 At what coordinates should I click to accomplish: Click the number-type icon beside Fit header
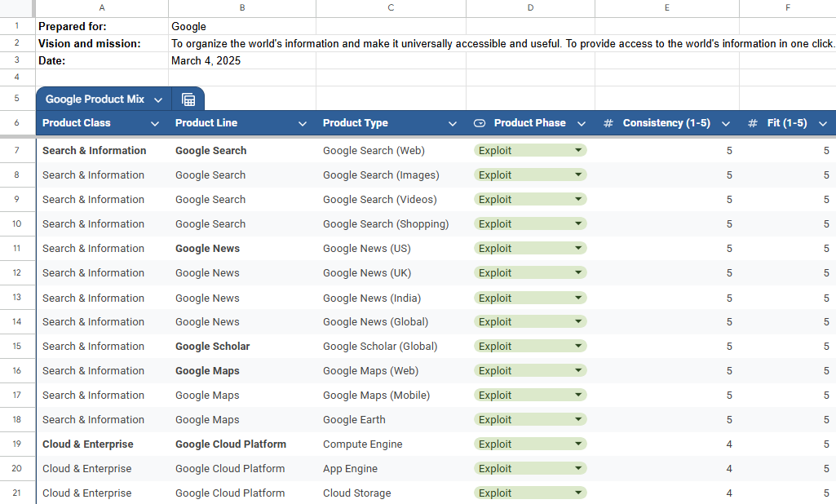tap(753, 123)
